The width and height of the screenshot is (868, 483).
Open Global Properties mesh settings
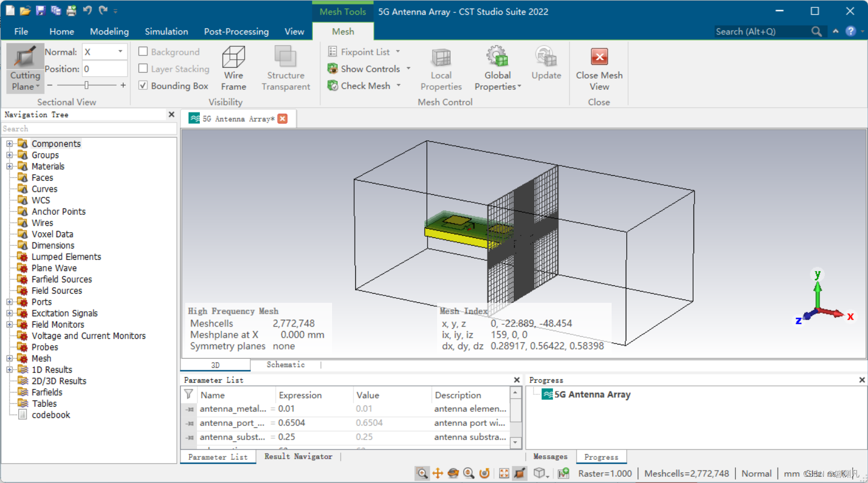pos(498,68)
